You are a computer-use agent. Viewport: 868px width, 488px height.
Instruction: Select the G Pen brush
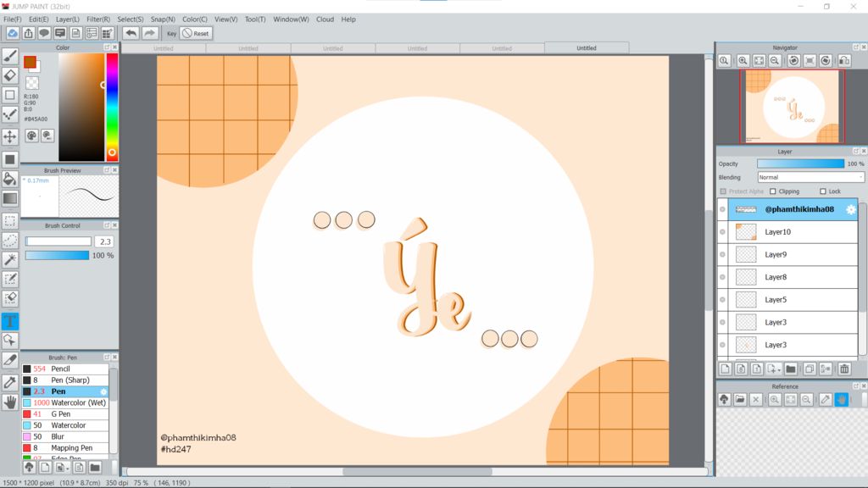65,413
